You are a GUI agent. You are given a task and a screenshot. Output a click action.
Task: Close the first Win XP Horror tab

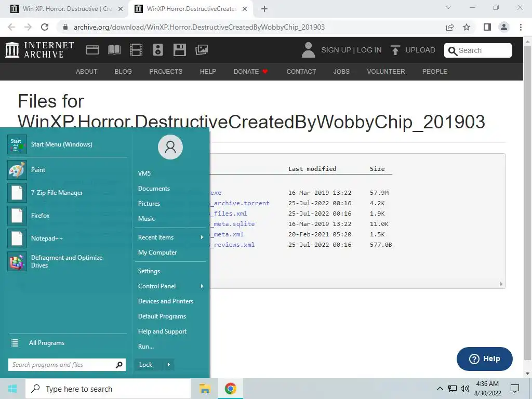click(x=121, y=9)
